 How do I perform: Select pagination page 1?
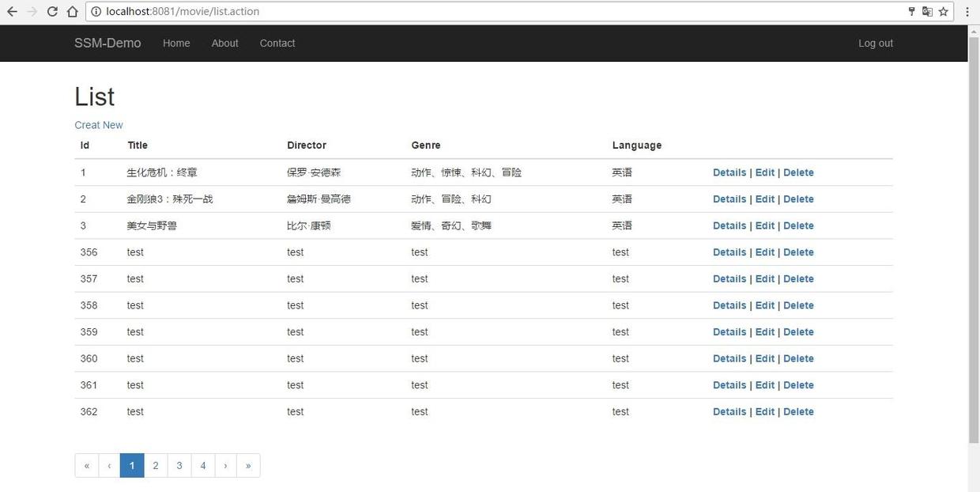coord(132,466)
